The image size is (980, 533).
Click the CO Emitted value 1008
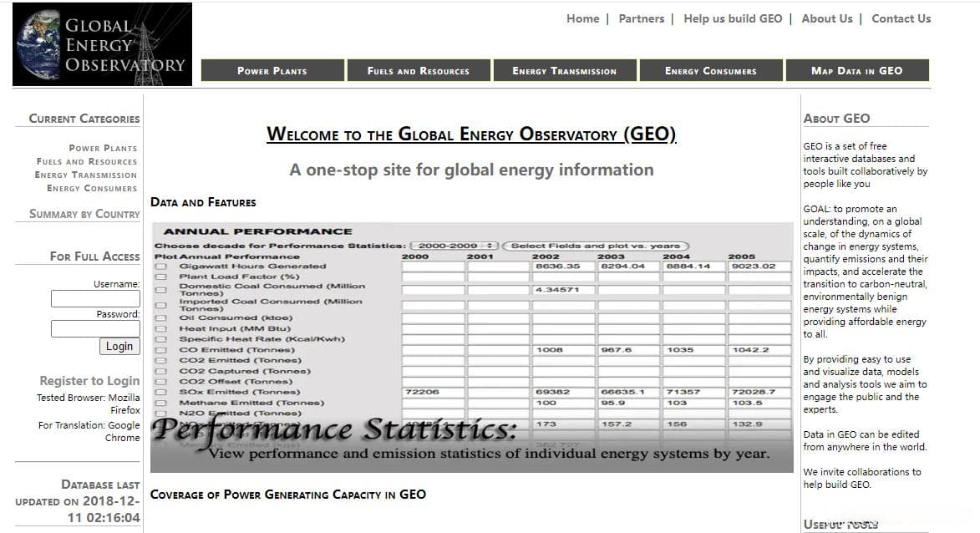(x=563, y=350)
